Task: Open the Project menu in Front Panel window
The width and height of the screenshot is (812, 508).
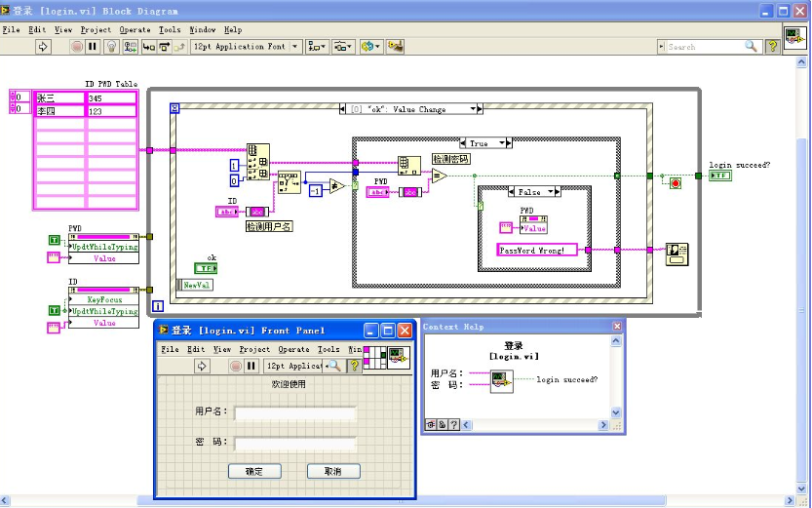Action: pyautogui.click(x=254, y=349)
